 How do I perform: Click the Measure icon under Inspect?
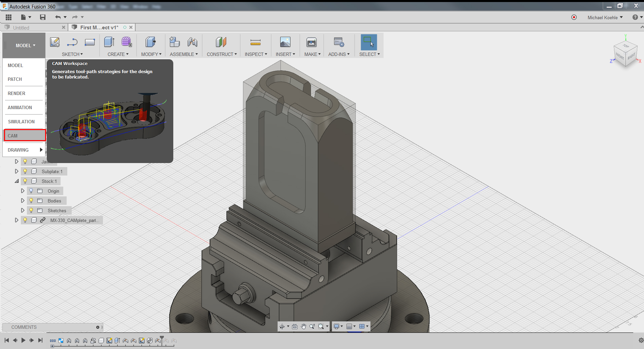coord(255,42)
